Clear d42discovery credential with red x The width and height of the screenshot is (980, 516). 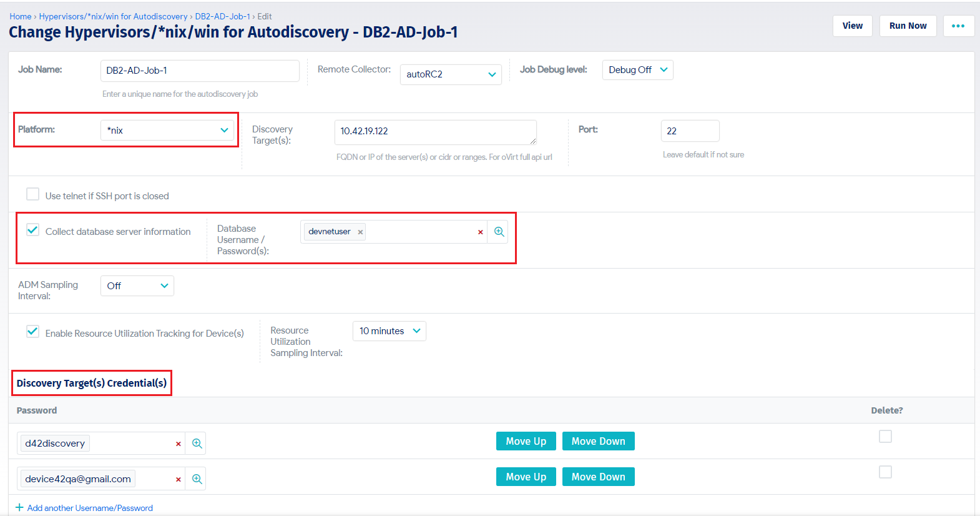[x=178, y=444]
